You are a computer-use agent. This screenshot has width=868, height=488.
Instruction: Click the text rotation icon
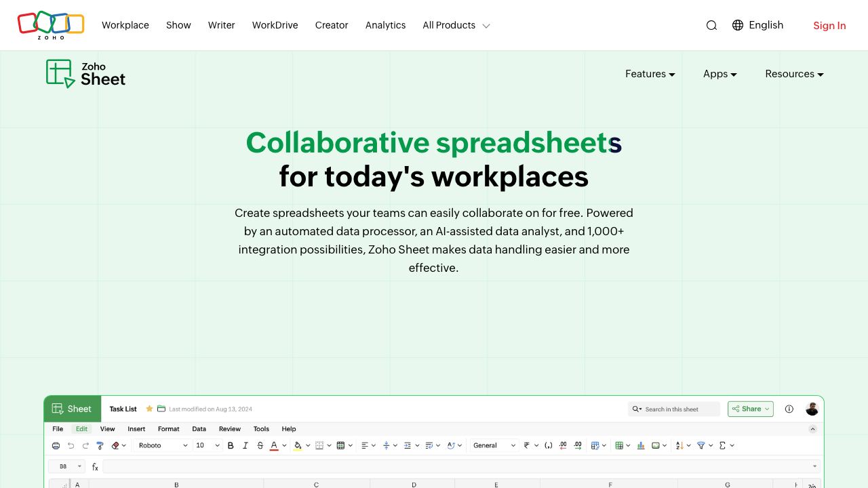pos(450,445)
